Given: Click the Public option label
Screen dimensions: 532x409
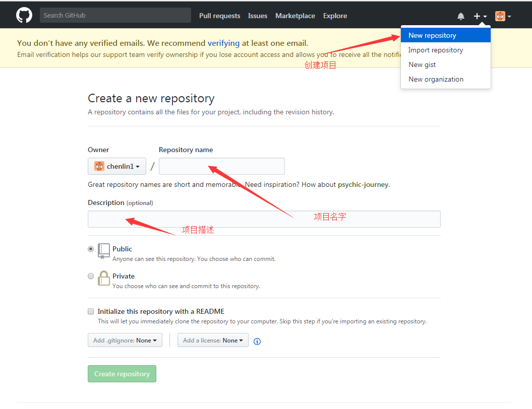Looking at the screenshot, I should tap(122, 249).
